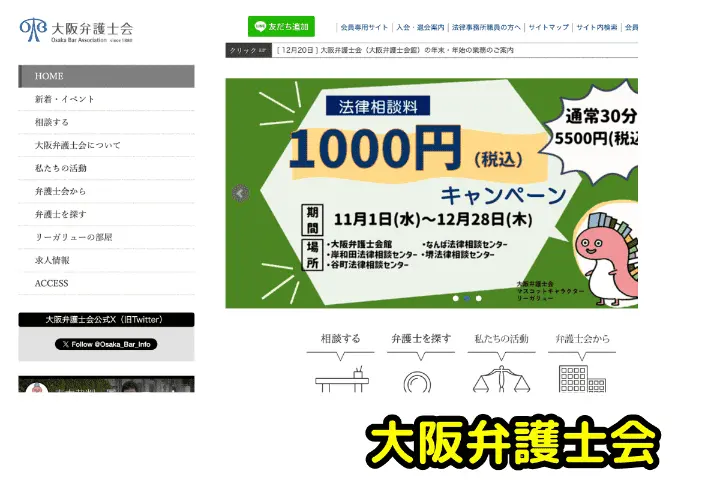Image resolution: width=720 pixels, height=480 pixels.
Task: Click the desk icon under 相談する
Action: (x=342, y=379)
